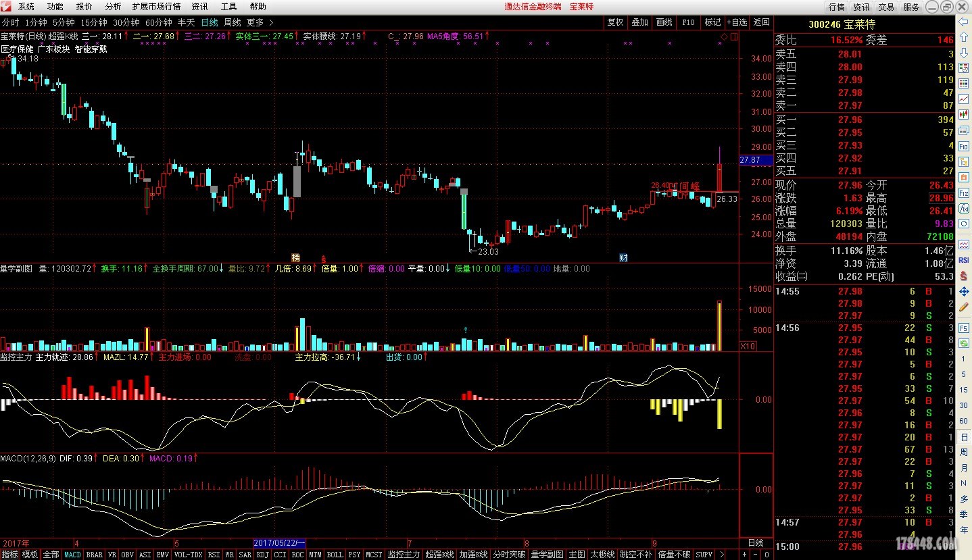Click the 模板 template tab at bottom
Viewport: 972px width, 560px height.
(30, 555)
